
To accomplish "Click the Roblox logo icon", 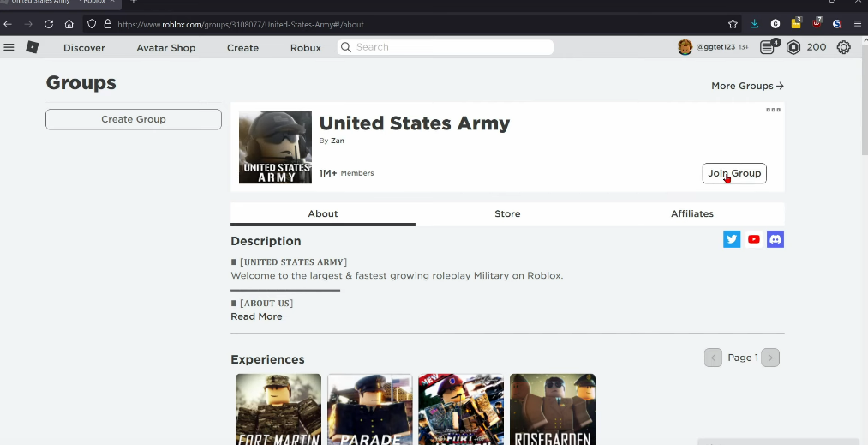I will click(32, 47).
